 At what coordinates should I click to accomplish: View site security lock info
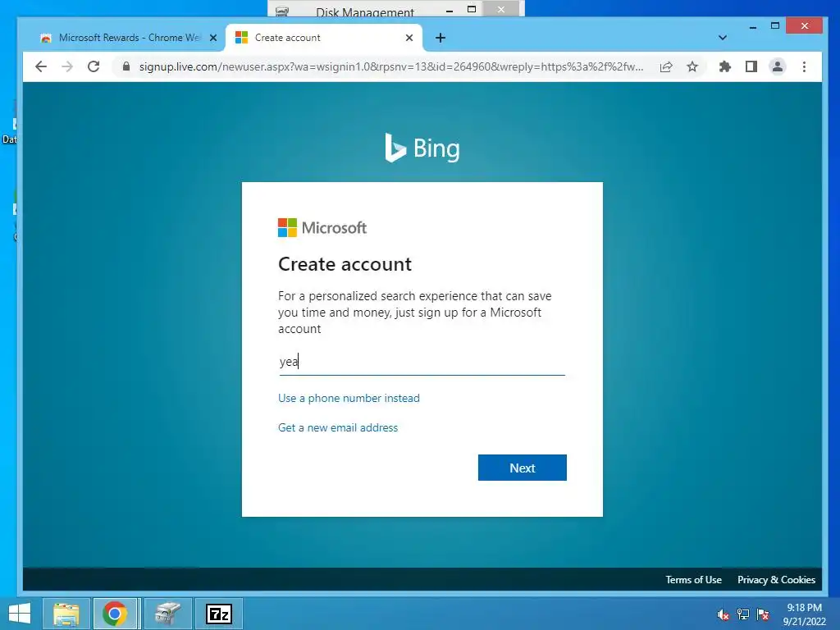tap(126, 66)
